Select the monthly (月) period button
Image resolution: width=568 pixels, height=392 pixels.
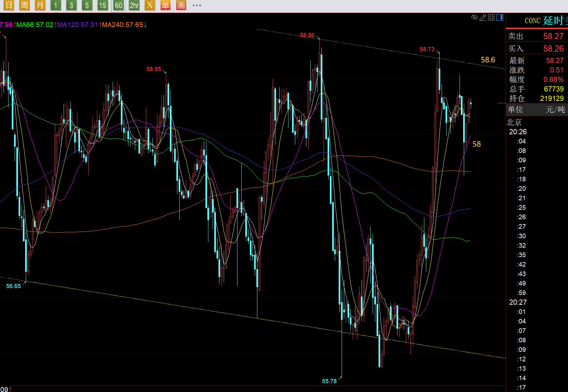tap(40, 5)
